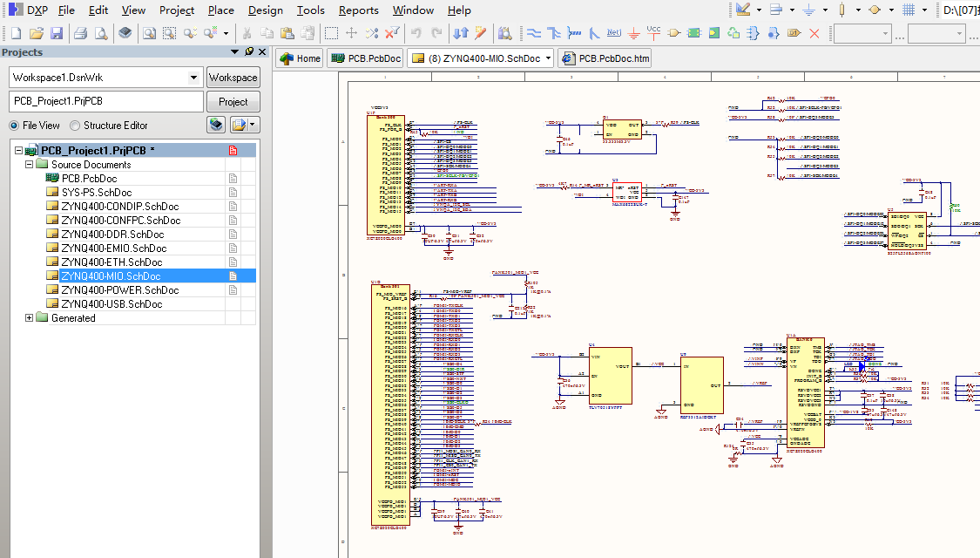Pin the Projects panel
Viewport: 980px width, 558px height.
coord(249,52)
